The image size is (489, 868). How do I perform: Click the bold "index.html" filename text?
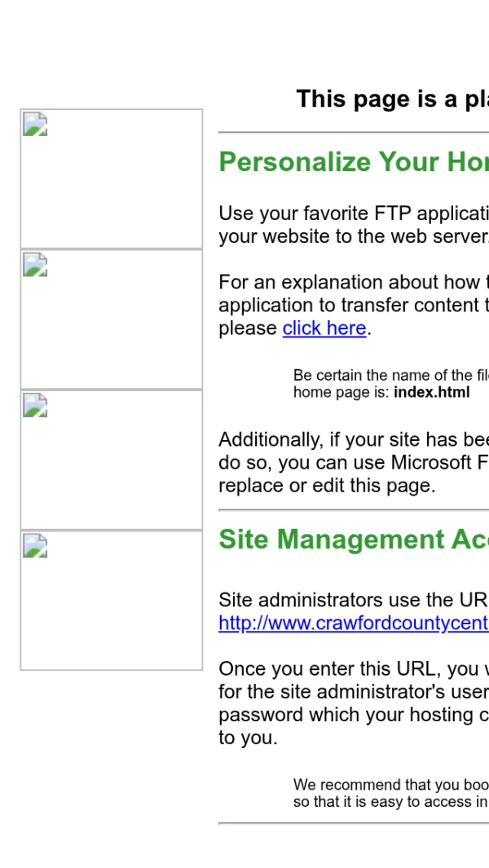pos(431,392)
